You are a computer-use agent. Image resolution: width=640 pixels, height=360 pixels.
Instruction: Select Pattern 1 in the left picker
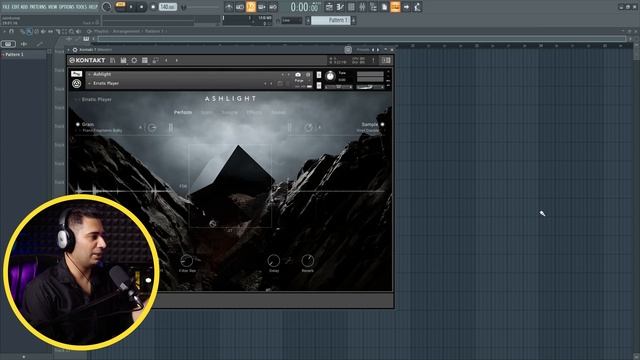coord(24,54)
